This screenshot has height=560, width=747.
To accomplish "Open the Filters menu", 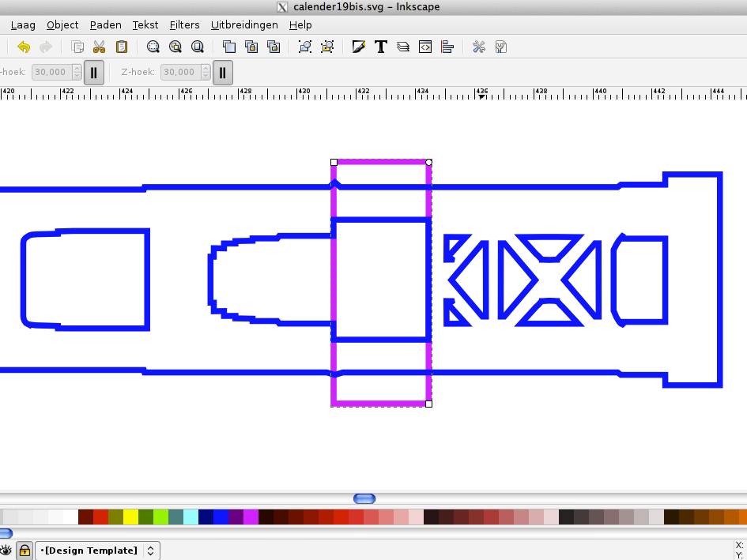I will coord(184,24).
